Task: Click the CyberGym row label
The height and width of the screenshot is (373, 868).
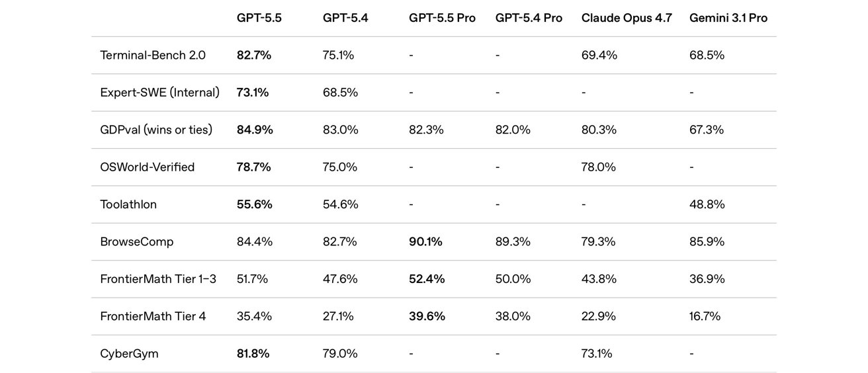Action: [x=129, y=354]
